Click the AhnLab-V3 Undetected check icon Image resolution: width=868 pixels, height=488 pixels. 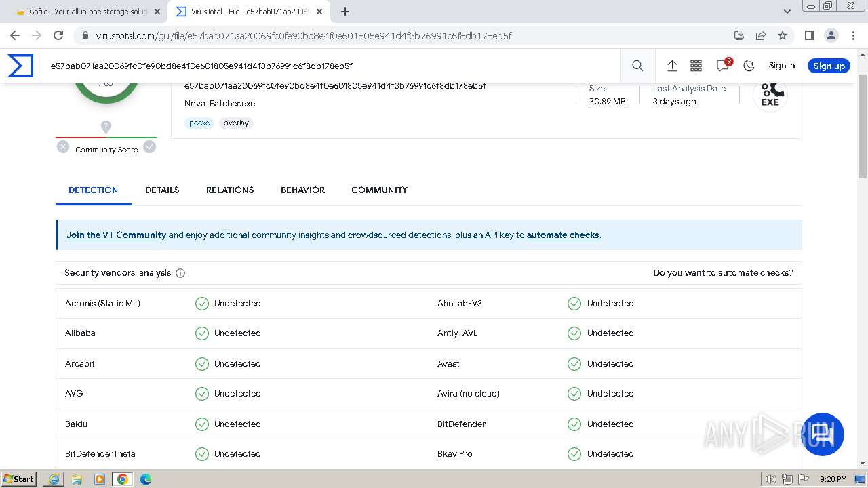point(574,304)
